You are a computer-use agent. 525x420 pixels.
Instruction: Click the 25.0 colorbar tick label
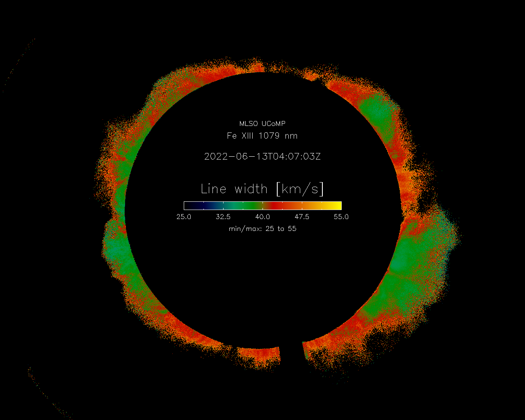(x=184, y=217)
